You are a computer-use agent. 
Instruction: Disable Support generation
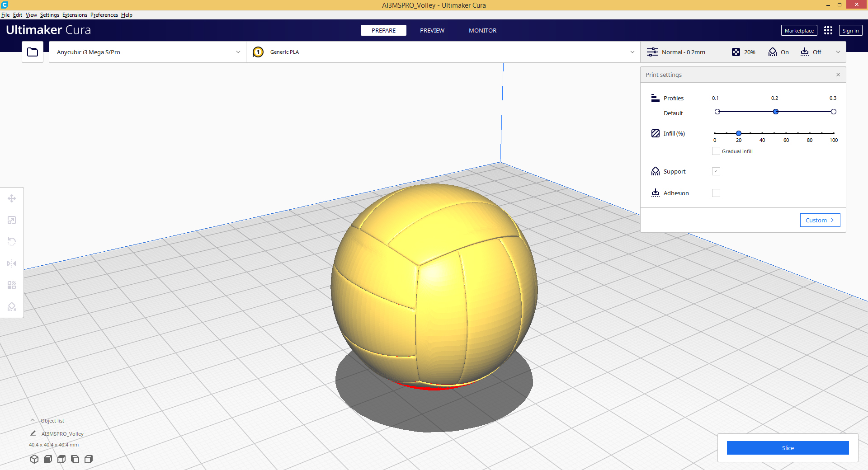[716, 171]
